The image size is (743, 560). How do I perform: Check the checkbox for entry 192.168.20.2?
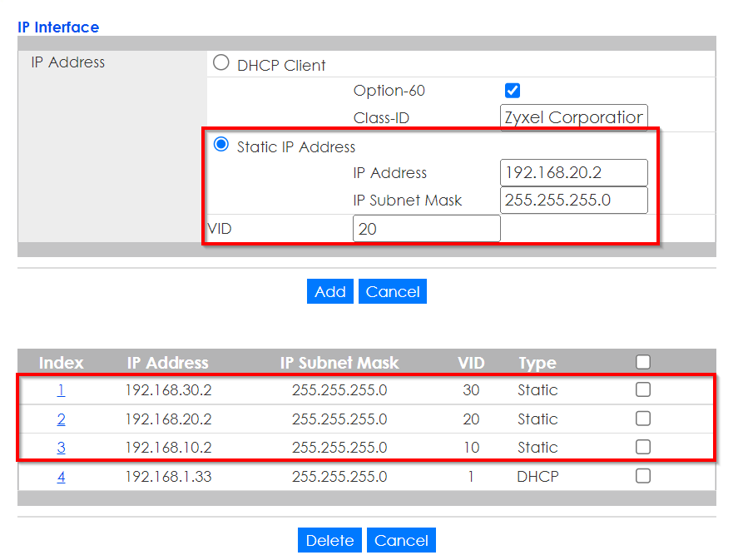click(x=642, y=419)
